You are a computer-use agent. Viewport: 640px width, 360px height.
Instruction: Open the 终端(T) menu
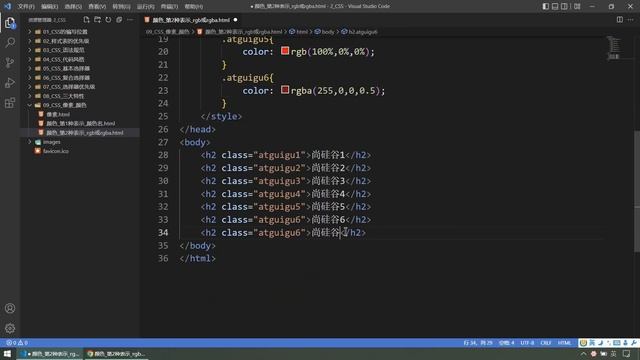click(169, 7)
